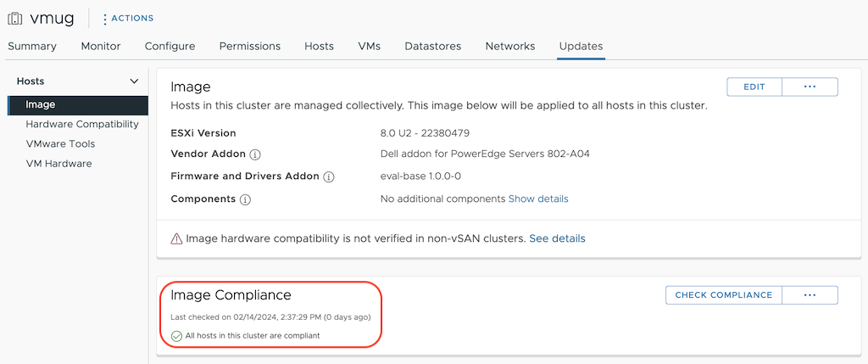
Task: Open the Image card more options menu
Action: [810, 87]
